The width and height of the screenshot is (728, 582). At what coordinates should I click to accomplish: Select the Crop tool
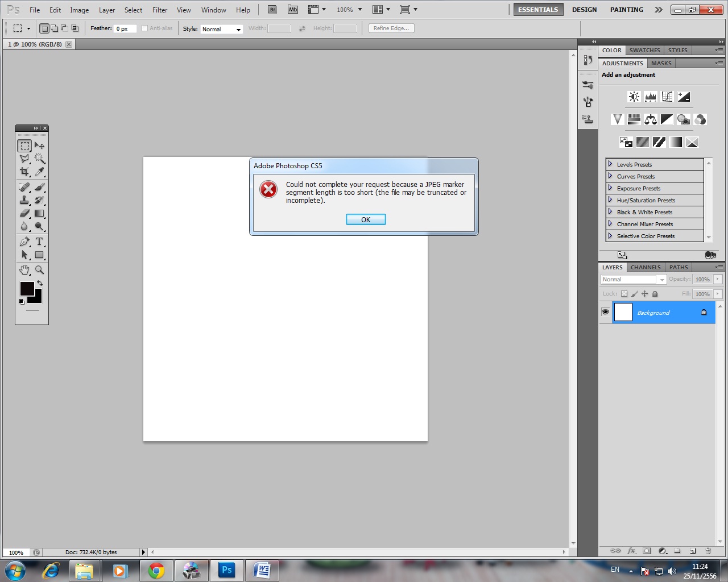click(24, 172)
